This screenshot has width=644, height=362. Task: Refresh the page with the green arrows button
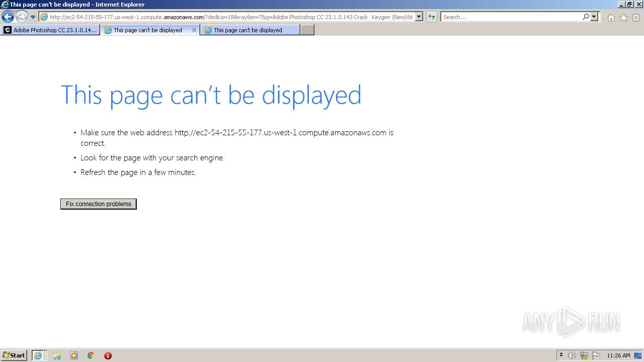[432, 17]
